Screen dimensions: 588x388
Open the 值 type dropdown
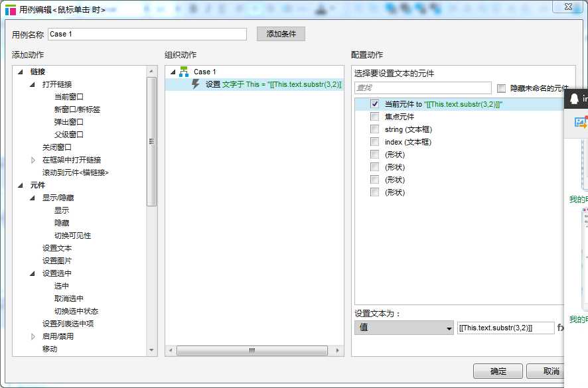[x=404, y=328]
